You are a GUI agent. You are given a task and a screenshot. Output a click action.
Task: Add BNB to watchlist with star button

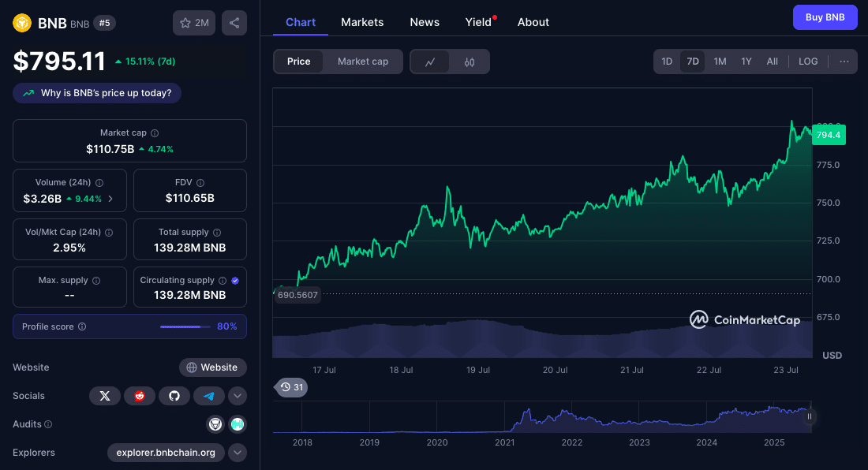tap(194, 23)
